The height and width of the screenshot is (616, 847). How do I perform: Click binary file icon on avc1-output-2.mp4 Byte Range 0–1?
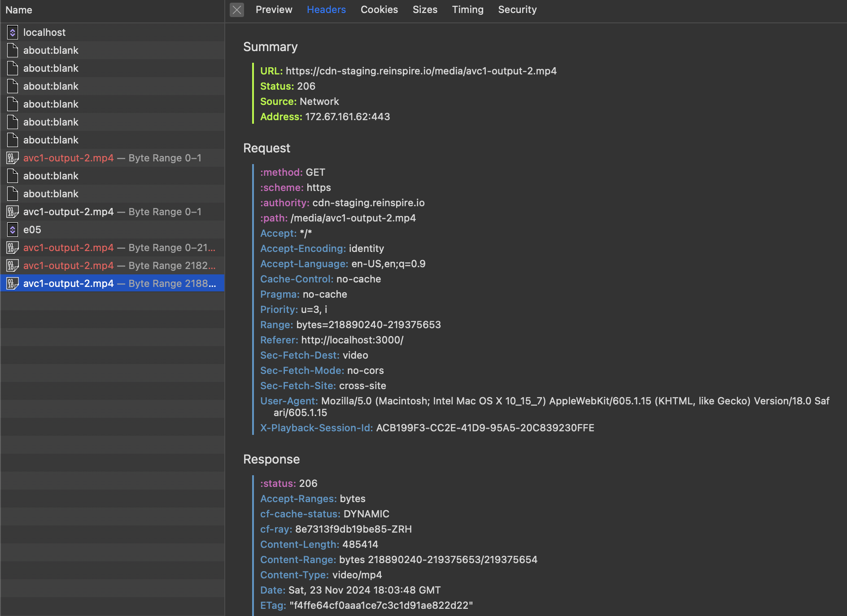point(12,158)
